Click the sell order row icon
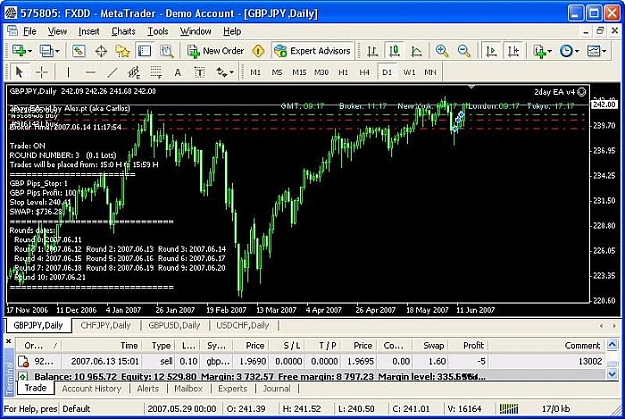 (24, 362)
